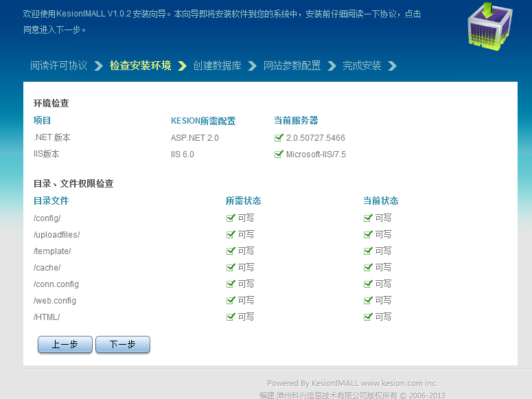532x399 pixels.
Task: Click current-status check icon for /config/
Action: (x=368, y=218)
